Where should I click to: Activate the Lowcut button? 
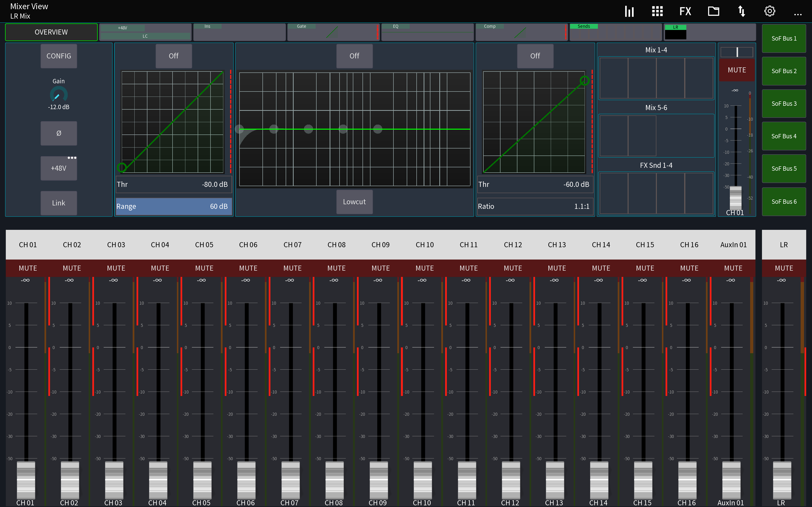point(354,202)
